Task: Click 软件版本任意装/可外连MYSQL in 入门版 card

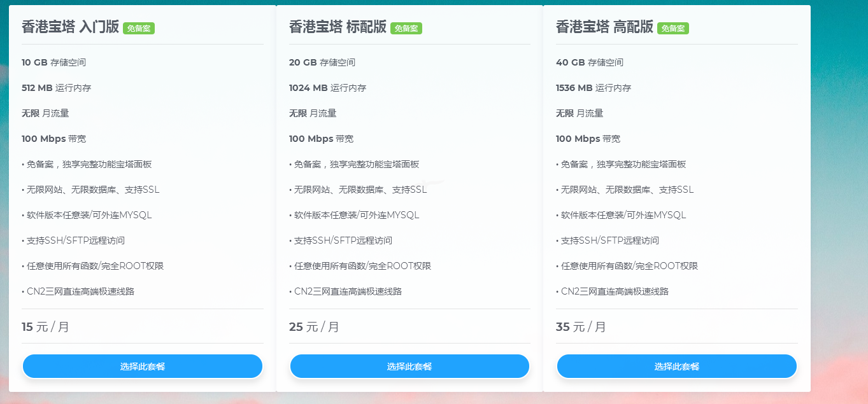Action: [x=87, y=215]
